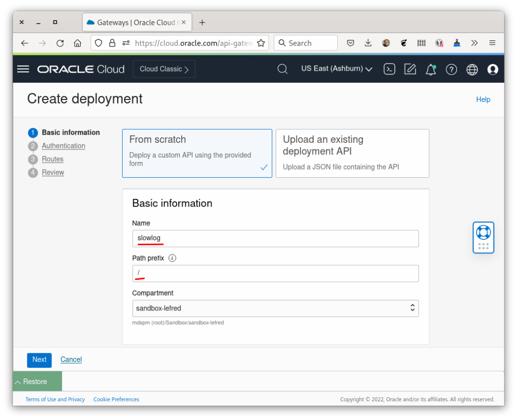Click the language globe icon

tap(472, 69)
